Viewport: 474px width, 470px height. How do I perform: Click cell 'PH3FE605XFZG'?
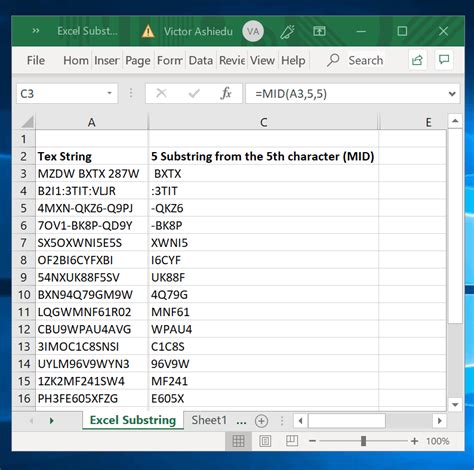92,398
